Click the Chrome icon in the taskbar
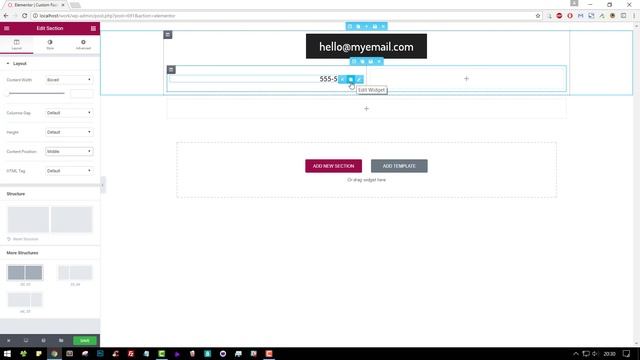The image size is (640, 360). (54, 353)
